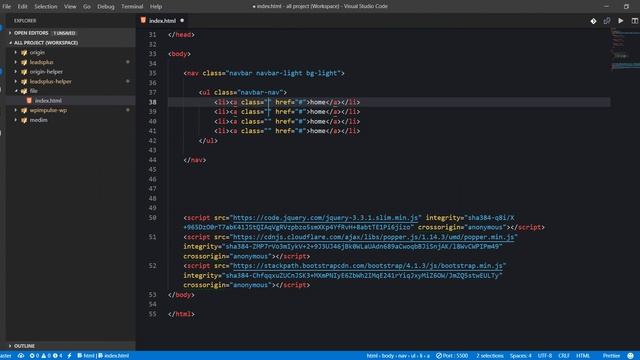Open the jquery slim.min.js script link
The image size is (640, 360).
click(325, 218)
